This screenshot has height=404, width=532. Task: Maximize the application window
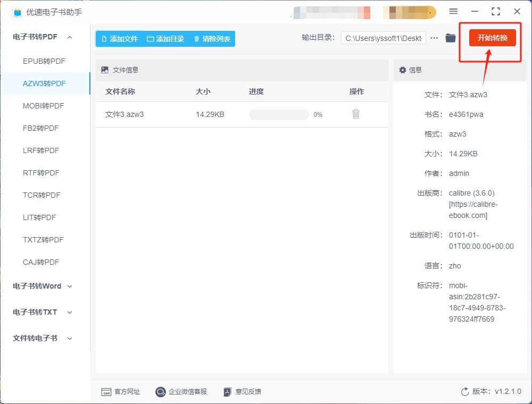click(496, 11)
